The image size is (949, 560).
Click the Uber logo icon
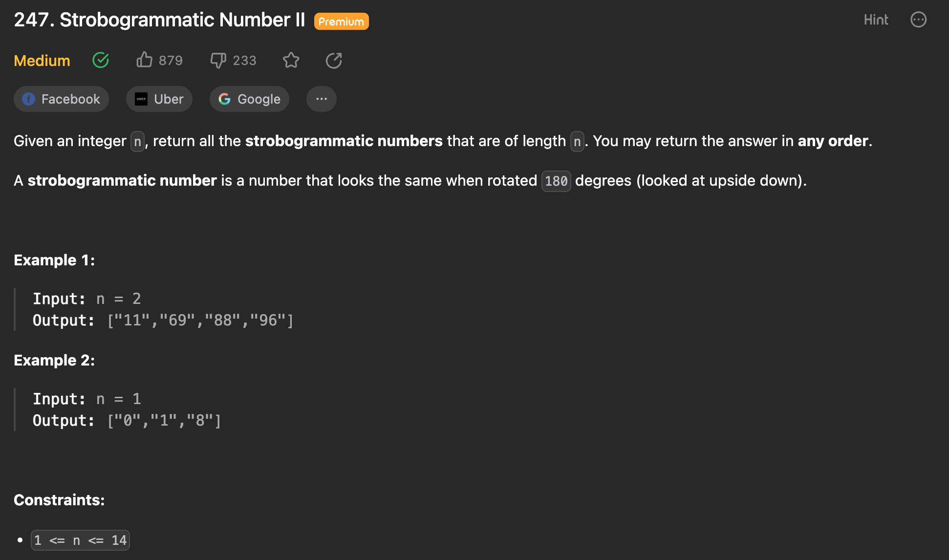[141, 99]
